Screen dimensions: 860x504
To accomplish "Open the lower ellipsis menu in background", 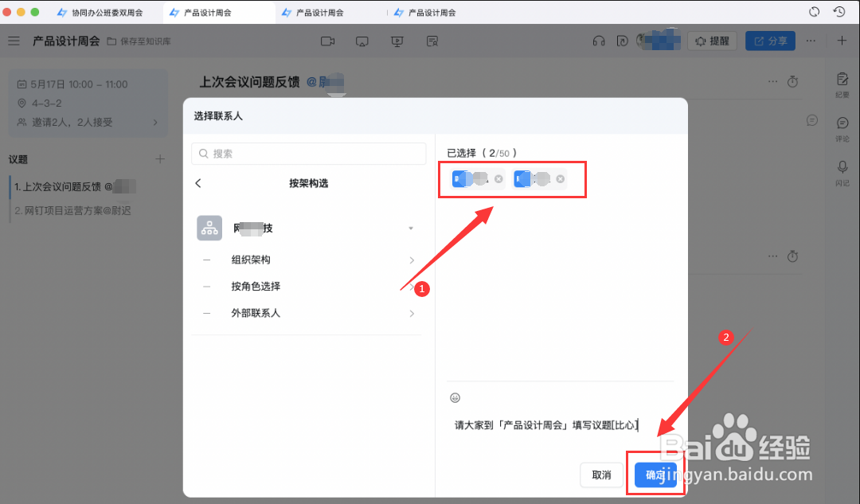I will pos(772,256).
